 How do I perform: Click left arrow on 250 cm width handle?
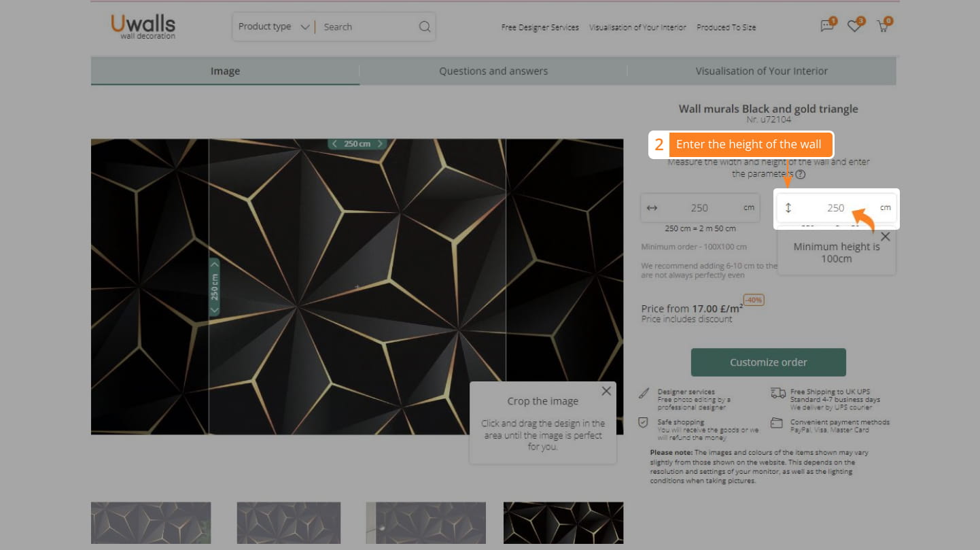[x=334, y=144]
